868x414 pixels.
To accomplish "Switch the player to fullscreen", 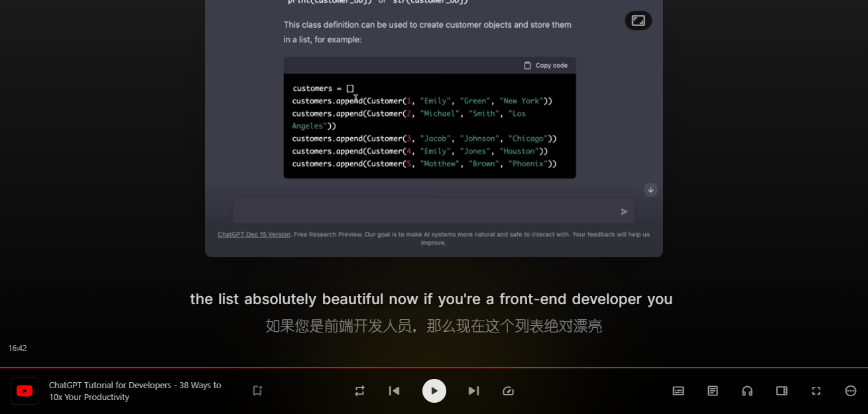I will [816, 391].
